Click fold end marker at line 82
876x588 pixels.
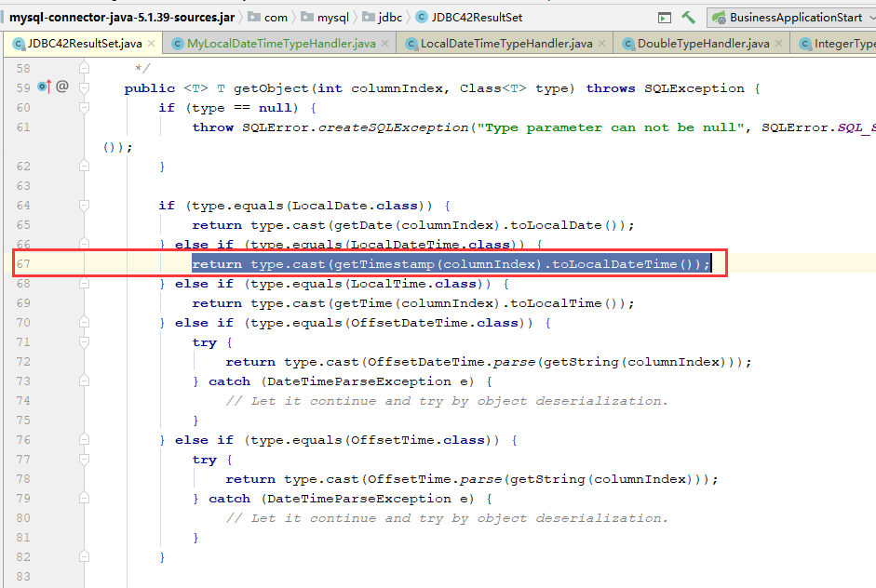(84, 556)
